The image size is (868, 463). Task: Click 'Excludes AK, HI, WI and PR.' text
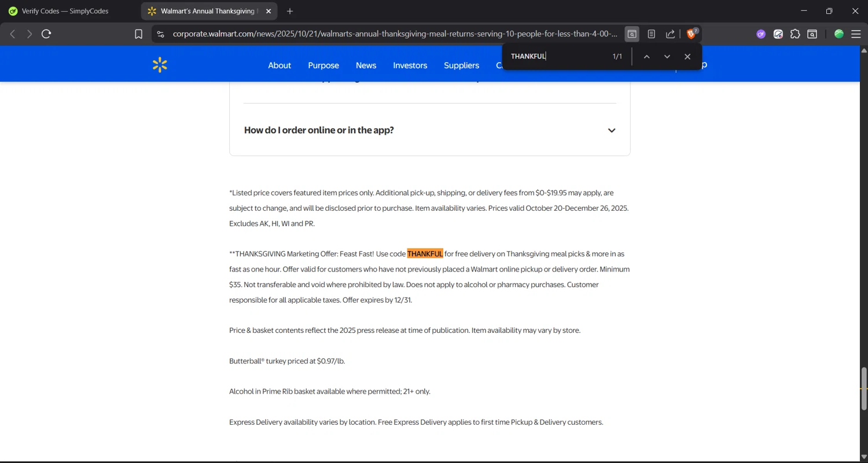272,223
